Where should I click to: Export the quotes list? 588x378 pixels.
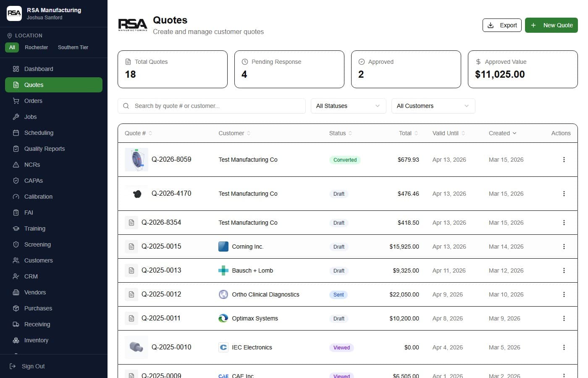coord(502,25)
